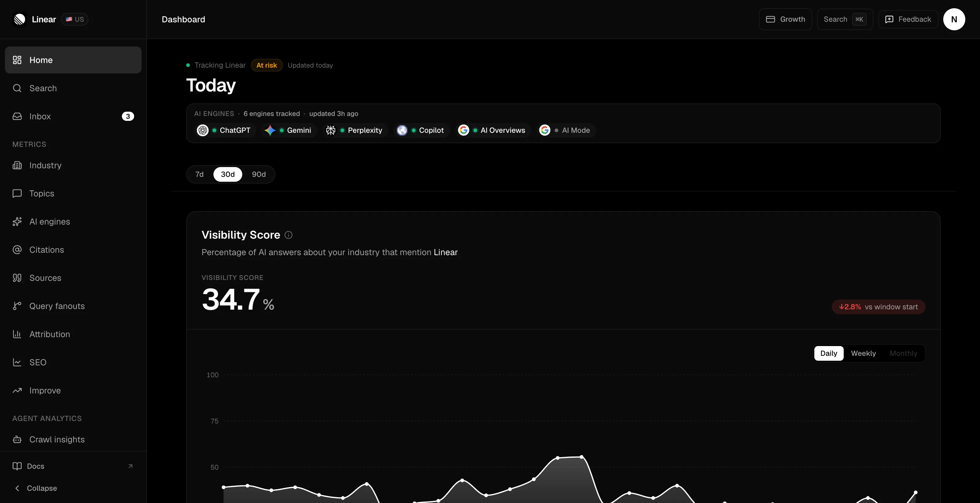
Task: Click the '6 engines tracked' text
Action: click(x=272, y=114)
